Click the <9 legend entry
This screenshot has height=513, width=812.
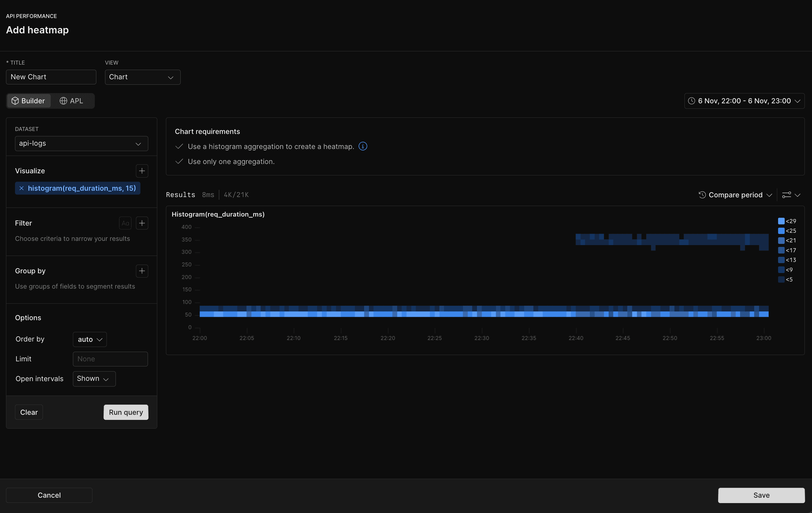pos(785,270)
